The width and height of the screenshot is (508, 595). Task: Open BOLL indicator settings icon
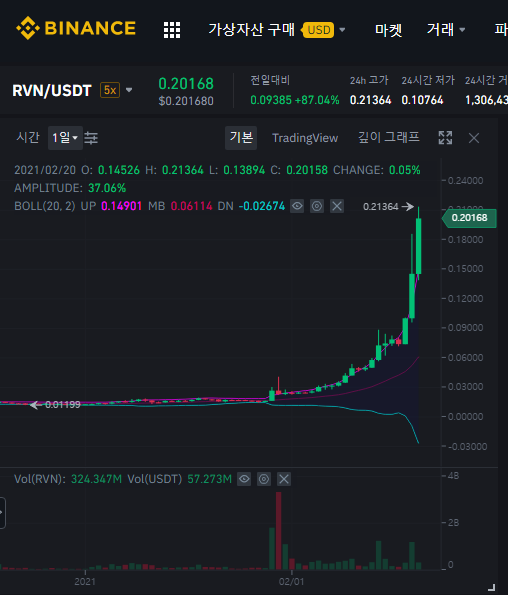(317, 206)
